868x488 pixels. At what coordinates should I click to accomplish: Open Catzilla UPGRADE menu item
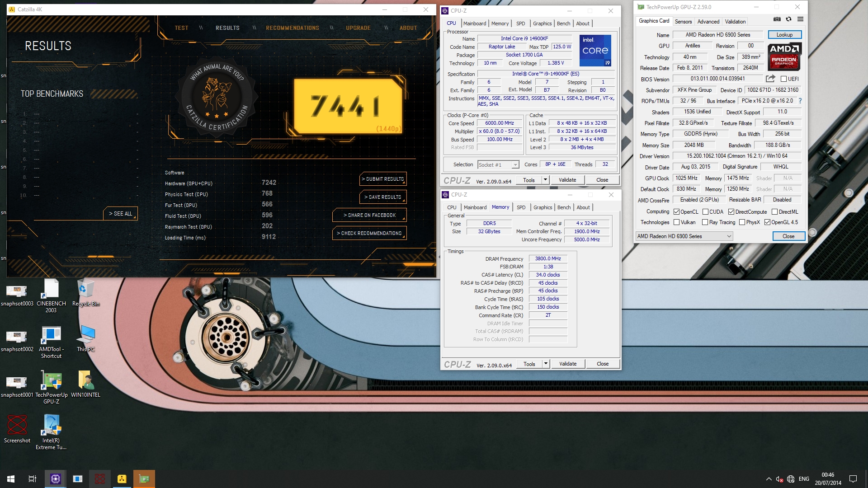pos(358,28)
